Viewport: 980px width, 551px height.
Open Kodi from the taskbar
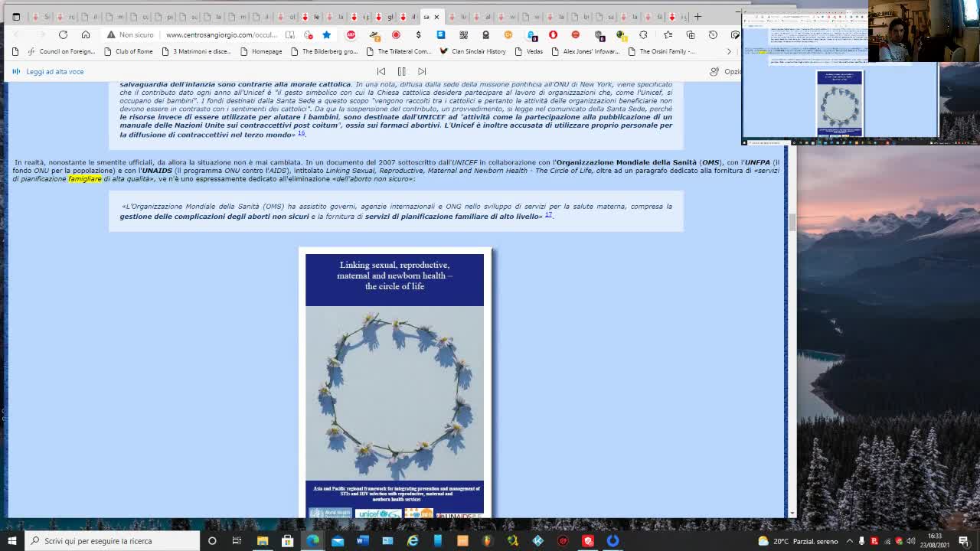click(537, 541)
